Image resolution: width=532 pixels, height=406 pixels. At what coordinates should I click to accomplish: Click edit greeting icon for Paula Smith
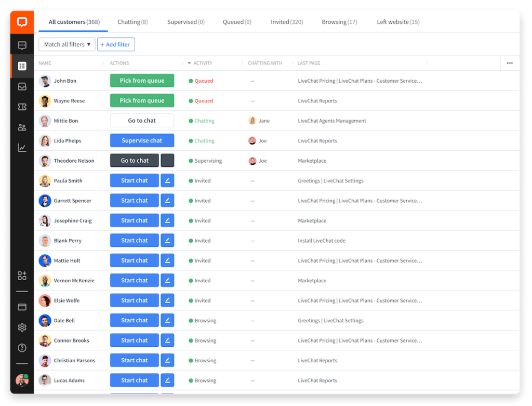coord(167,180)
